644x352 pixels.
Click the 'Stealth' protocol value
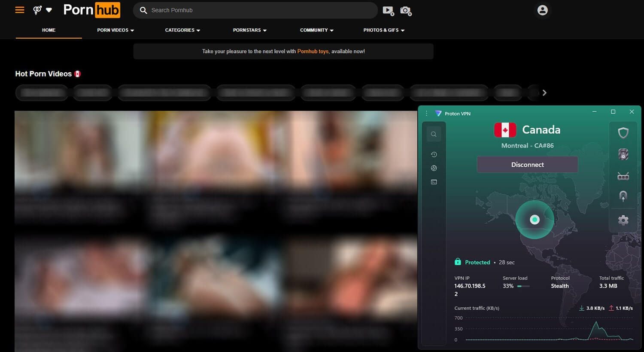pos(560,286)
